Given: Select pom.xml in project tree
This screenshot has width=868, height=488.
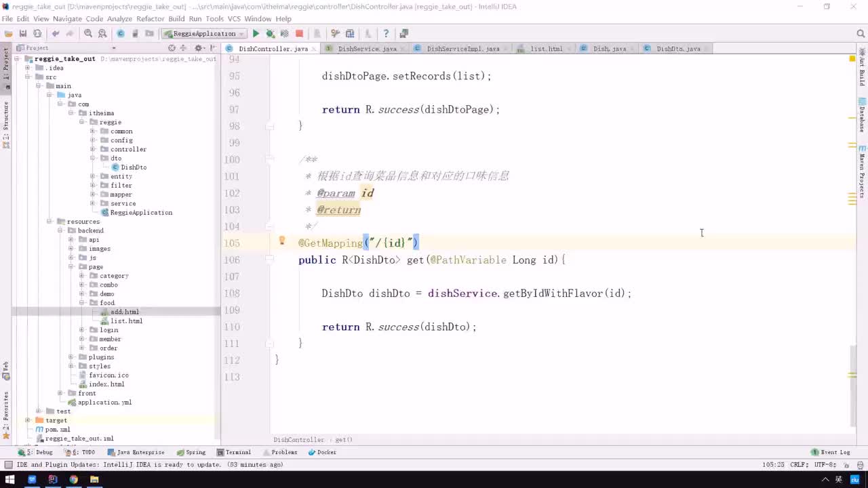Looking at the screenshot, I should tap(52, 429).
